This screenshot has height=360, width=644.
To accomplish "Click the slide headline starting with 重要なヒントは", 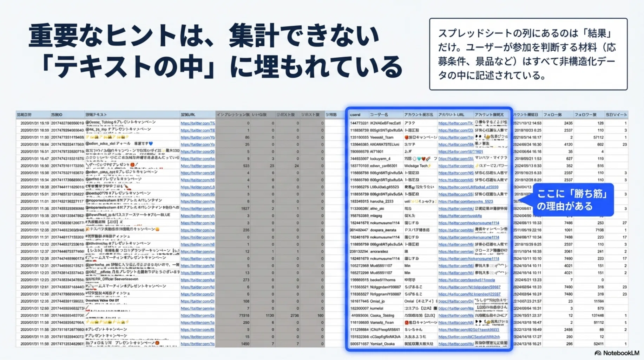I will [215, 51].
